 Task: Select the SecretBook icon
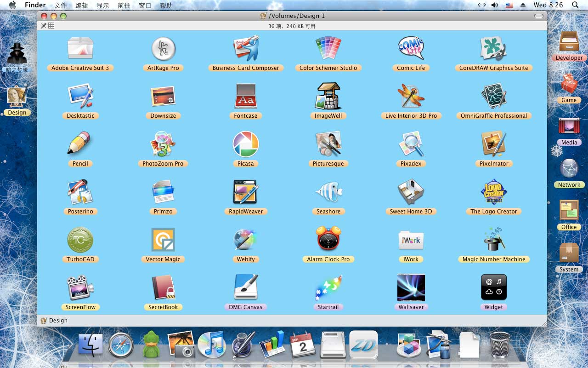[163, 287]
